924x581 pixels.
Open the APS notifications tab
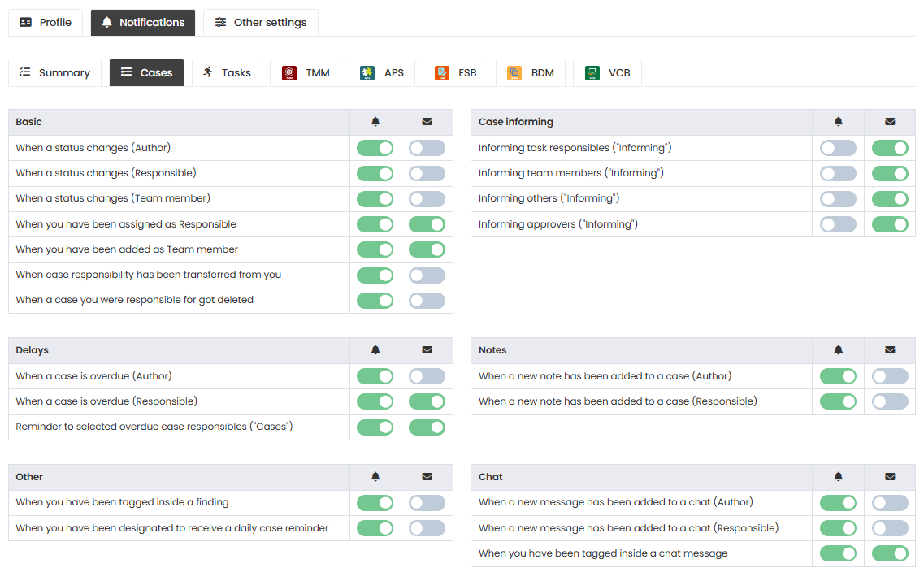(382, 72)
